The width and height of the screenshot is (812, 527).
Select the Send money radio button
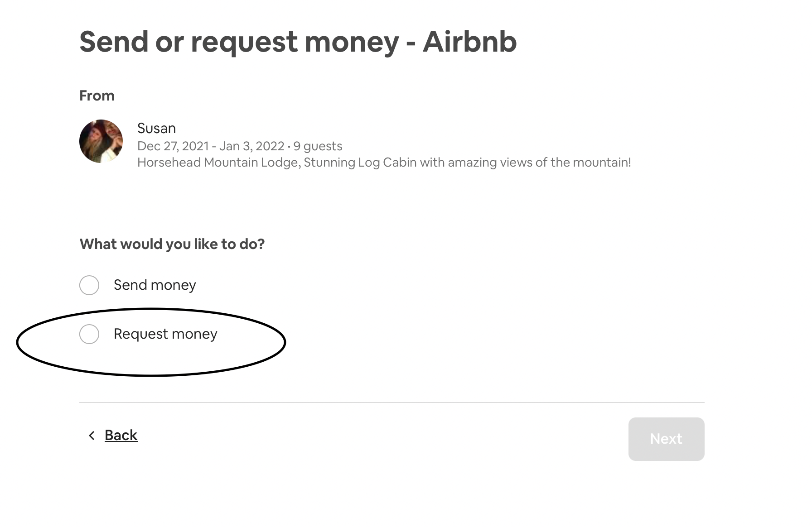pyautogui.click(x=89, y=285)
